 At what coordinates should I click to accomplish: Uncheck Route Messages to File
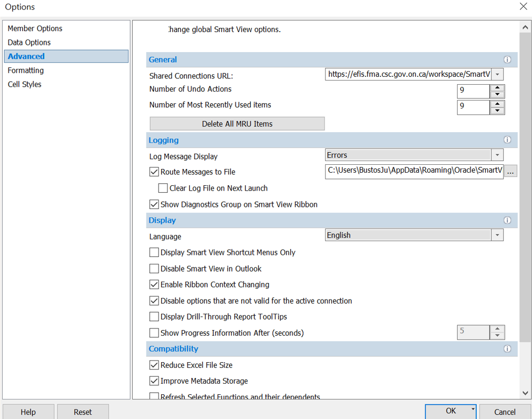point(154,172)
